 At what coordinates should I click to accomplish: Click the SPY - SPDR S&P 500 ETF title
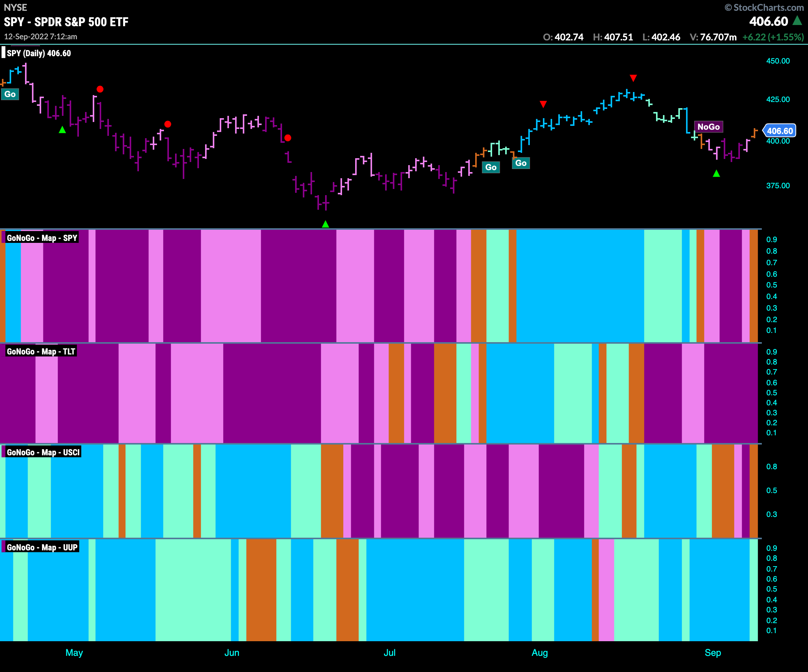(x=66, y=22)
